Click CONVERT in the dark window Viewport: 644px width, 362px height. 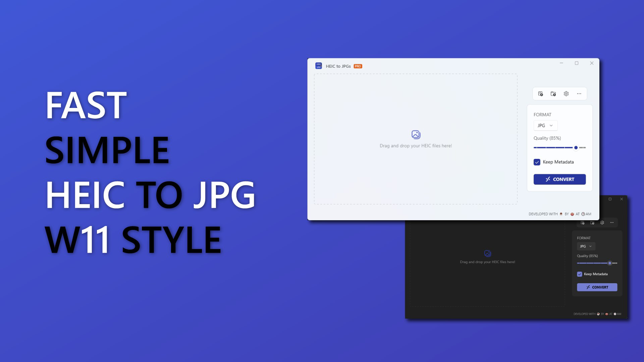coord(597,287)
